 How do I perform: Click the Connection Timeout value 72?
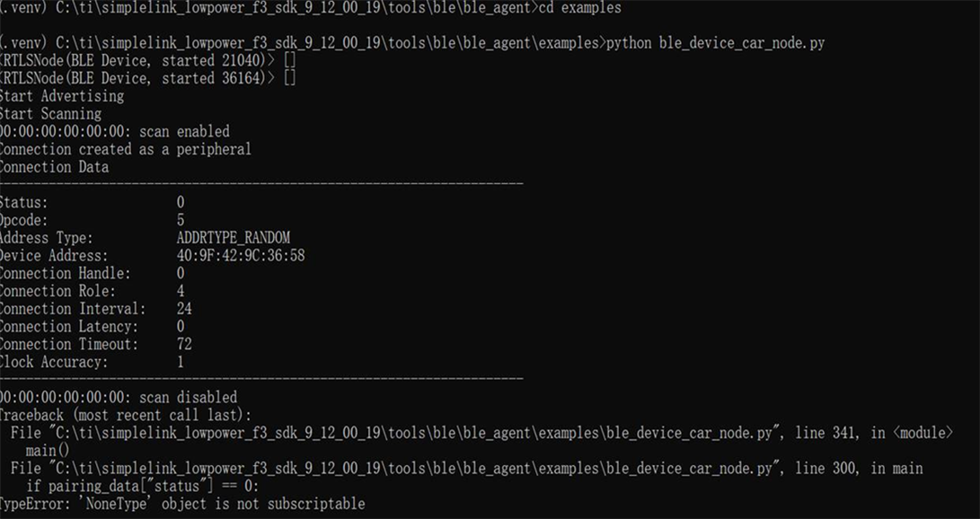click(x=184, y=344)
